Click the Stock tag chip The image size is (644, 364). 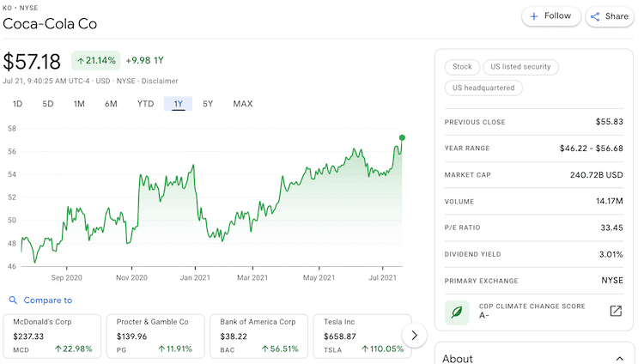pos(462,67)
